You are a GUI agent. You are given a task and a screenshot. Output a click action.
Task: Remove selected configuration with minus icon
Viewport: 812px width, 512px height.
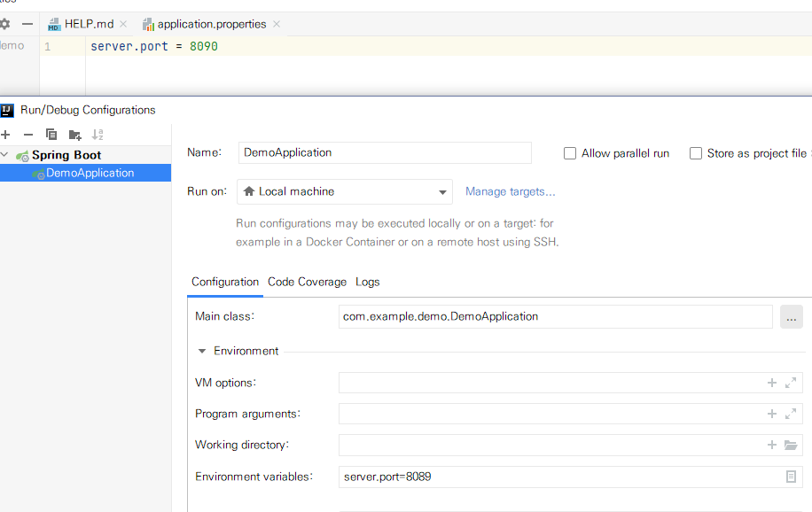pos(28,135)
